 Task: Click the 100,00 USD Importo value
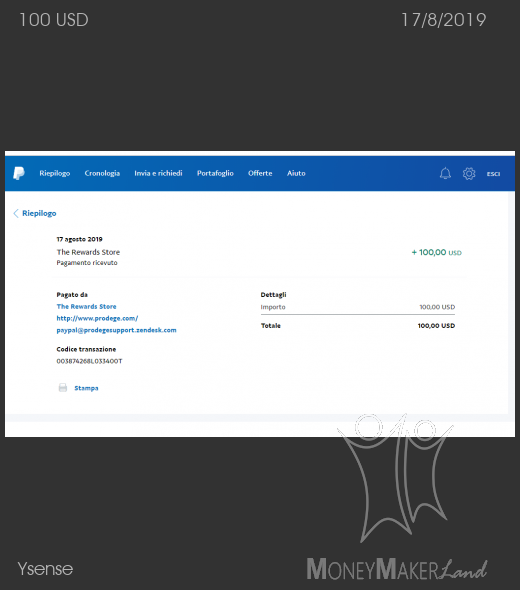(437, 307)
